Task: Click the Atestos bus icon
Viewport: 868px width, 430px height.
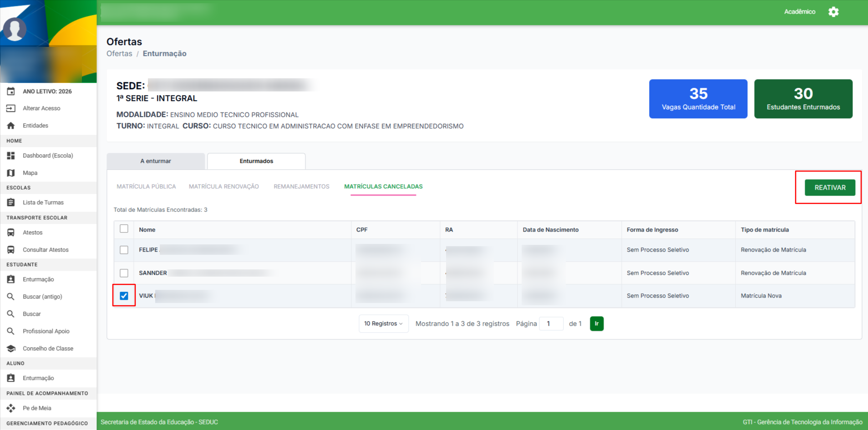Action: (11, 233)
